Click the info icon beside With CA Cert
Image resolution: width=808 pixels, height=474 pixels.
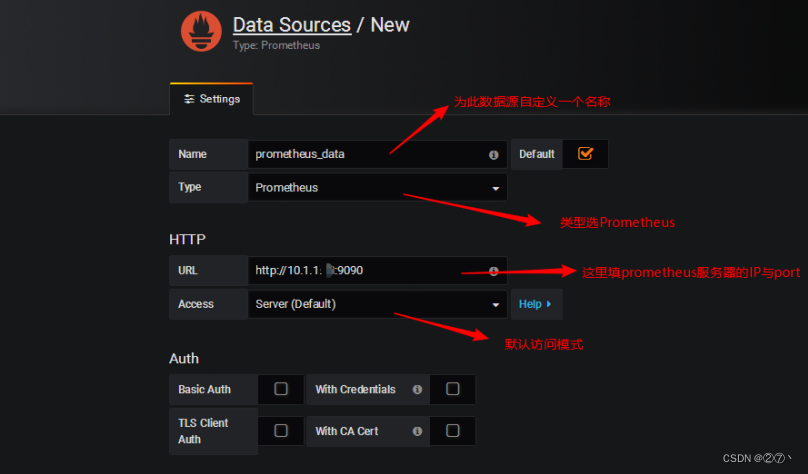tap(417, 431)
